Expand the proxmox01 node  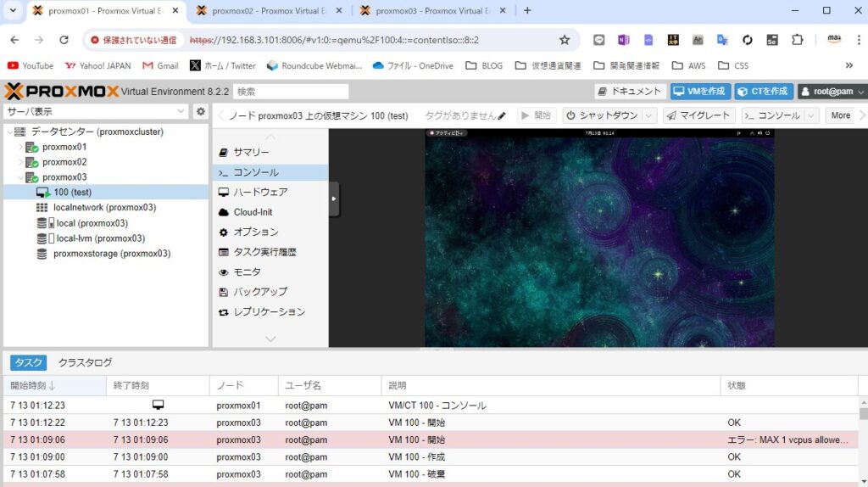coord(21,147)
